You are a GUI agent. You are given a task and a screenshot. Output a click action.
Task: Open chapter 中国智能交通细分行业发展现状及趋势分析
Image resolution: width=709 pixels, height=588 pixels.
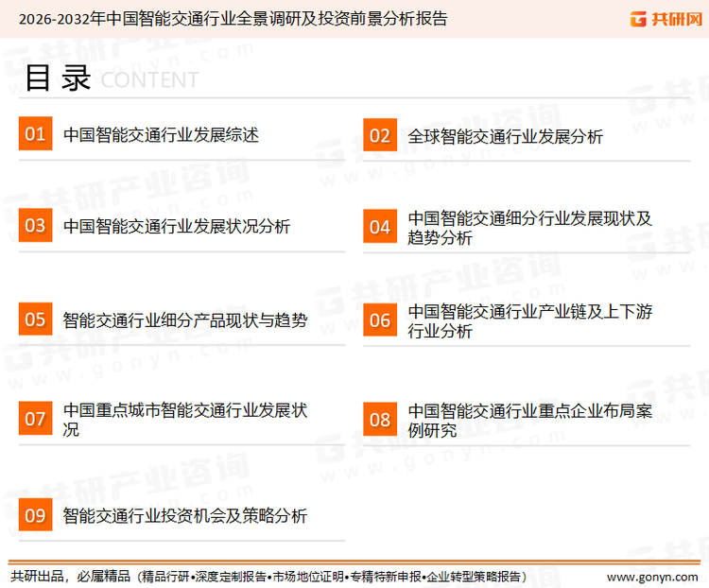[x=529, y=228]
